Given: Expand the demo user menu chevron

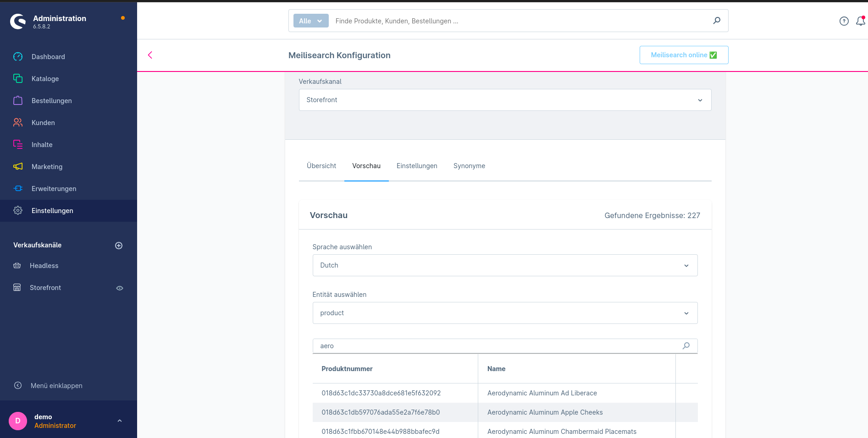Looking at the screenshot, I should click(x=120, y=421).
